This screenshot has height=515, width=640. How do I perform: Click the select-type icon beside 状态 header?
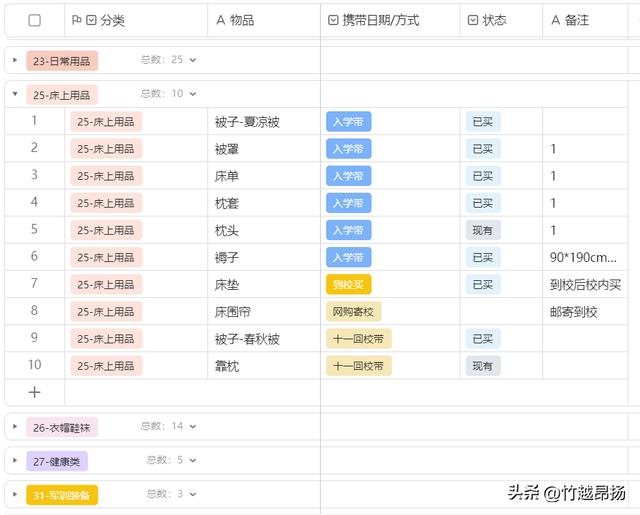[x=473, y=20]
